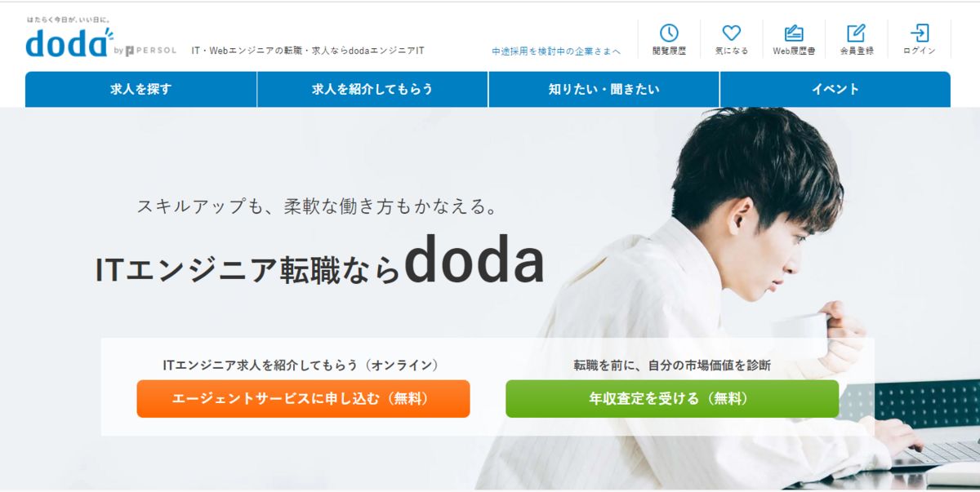Click the IT・Webエンジニアの転職 header tagline text
The height and width of the screenshot is (492, 980).
click(x=308, y=51)
